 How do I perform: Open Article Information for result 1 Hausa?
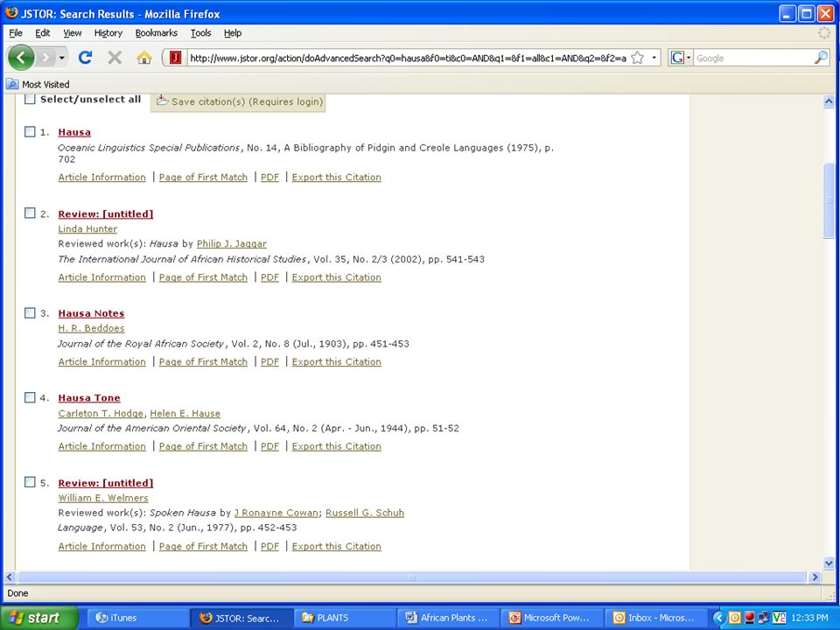tap(101, 178)
